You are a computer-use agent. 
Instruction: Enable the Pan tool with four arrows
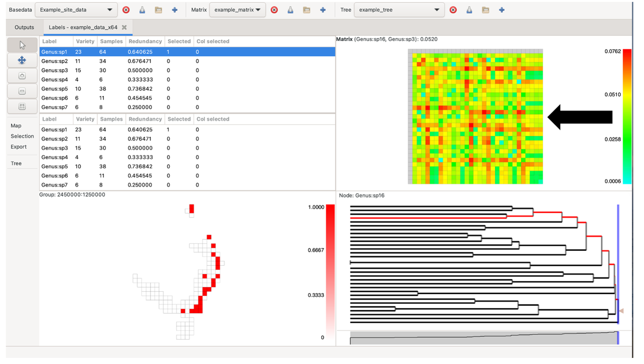pyautogui.click(x=22, y=61)
